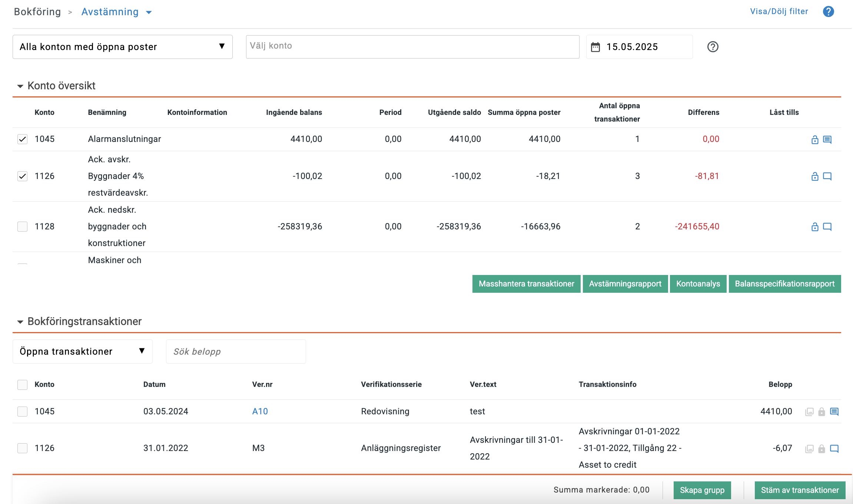Viewport: 853px width, 504px height.
Task: Click Låst tills column header
Action: (784, 112)
